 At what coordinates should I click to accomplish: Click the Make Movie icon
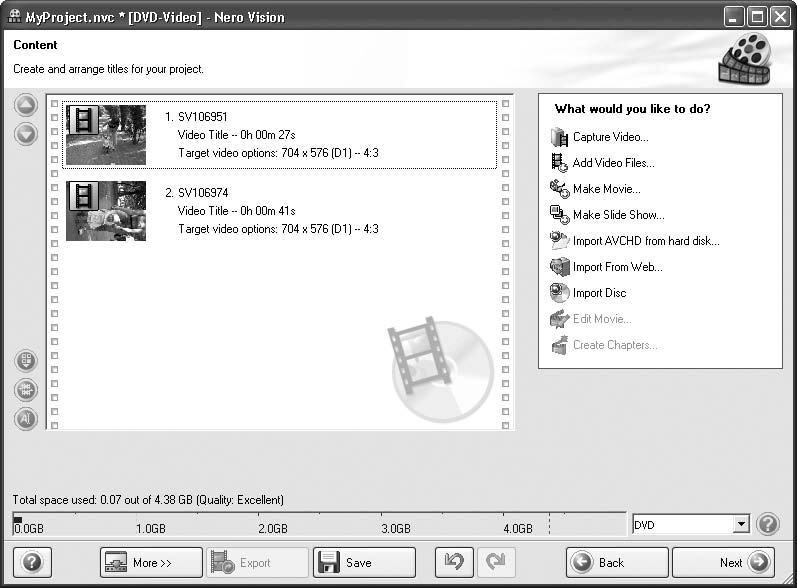[x=558, y=189]
